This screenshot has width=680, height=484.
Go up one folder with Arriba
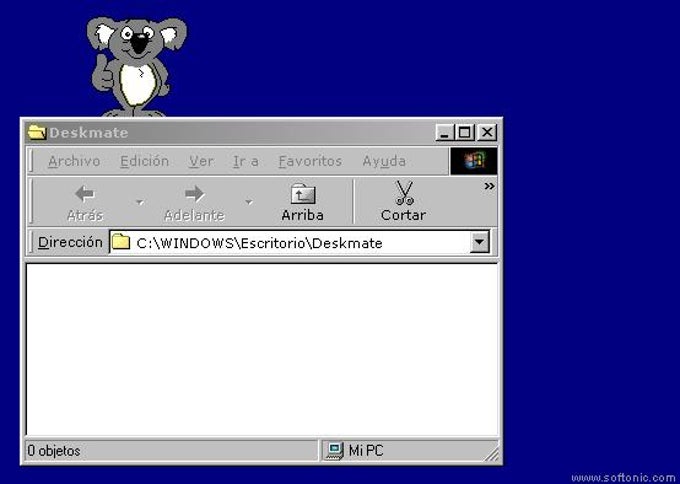tap(303, 203)
